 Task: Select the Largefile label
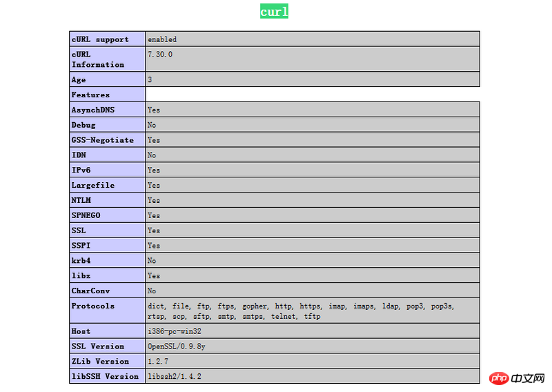[93, 185]
